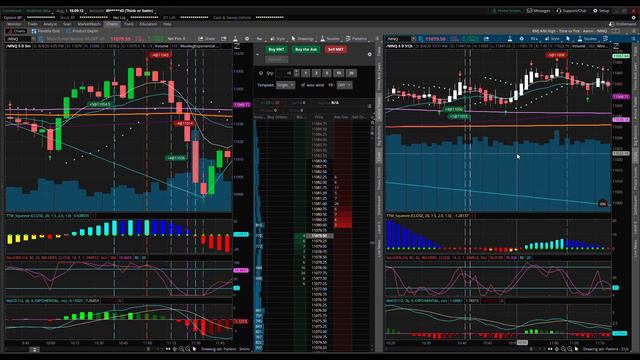Open the Help tab
Screen dimensions: 640x360
click(167, 24)
